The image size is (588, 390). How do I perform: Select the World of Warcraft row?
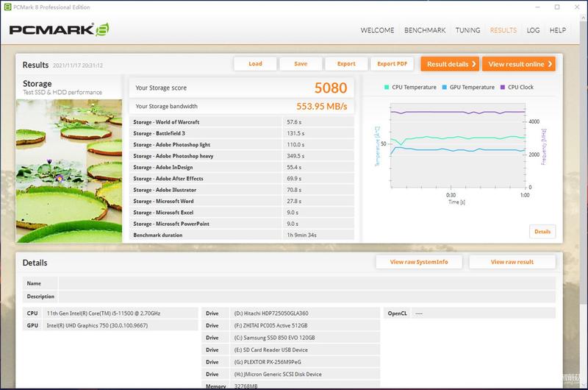click(x=242, y=122)
